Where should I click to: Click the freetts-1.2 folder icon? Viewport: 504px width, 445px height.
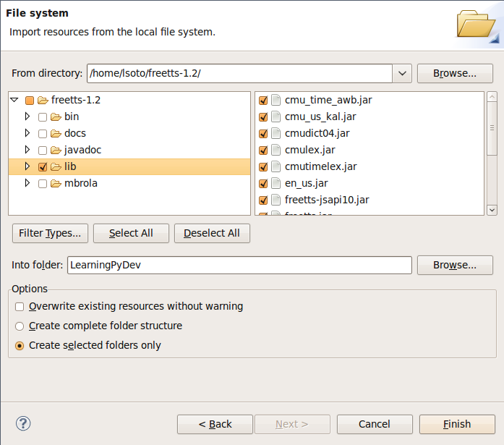pos(42,101)
